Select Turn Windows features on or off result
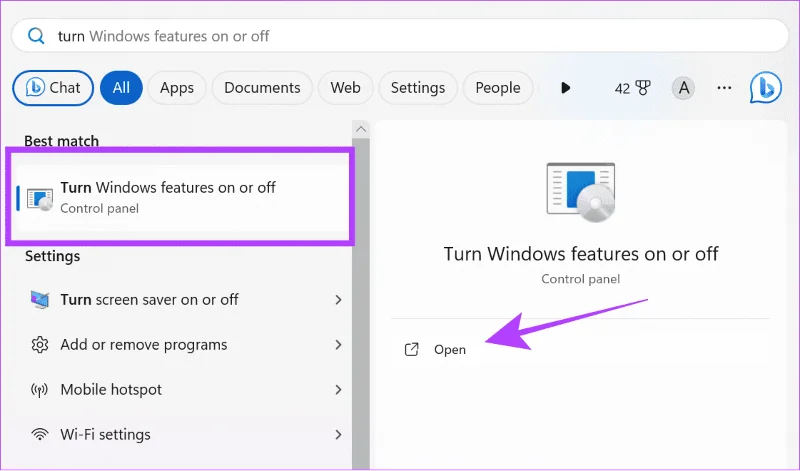 pos(182,197)
